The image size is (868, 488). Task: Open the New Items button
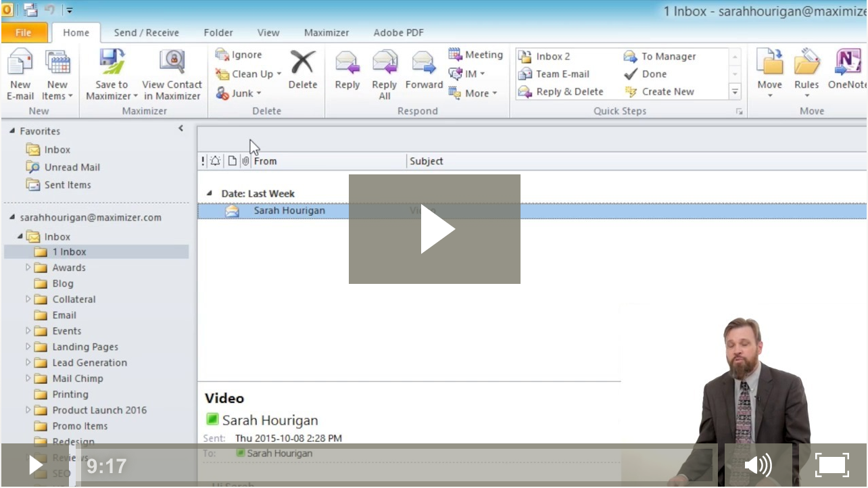tap(57, 75)
